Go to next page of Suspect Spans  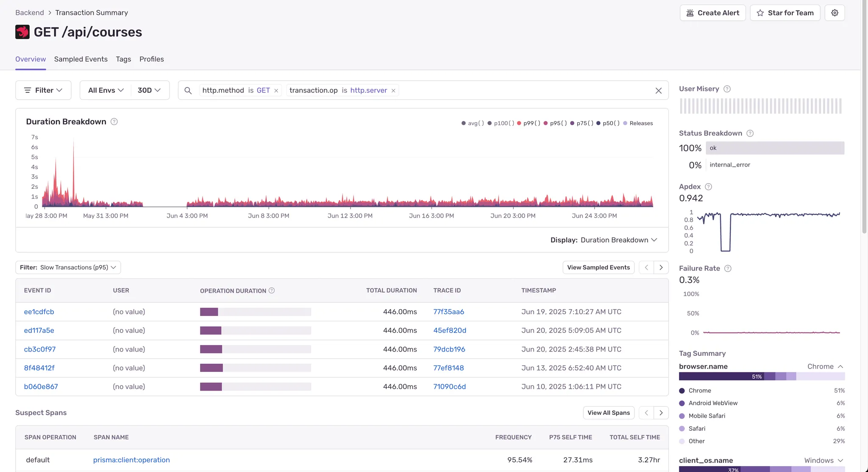pos(661,413)
